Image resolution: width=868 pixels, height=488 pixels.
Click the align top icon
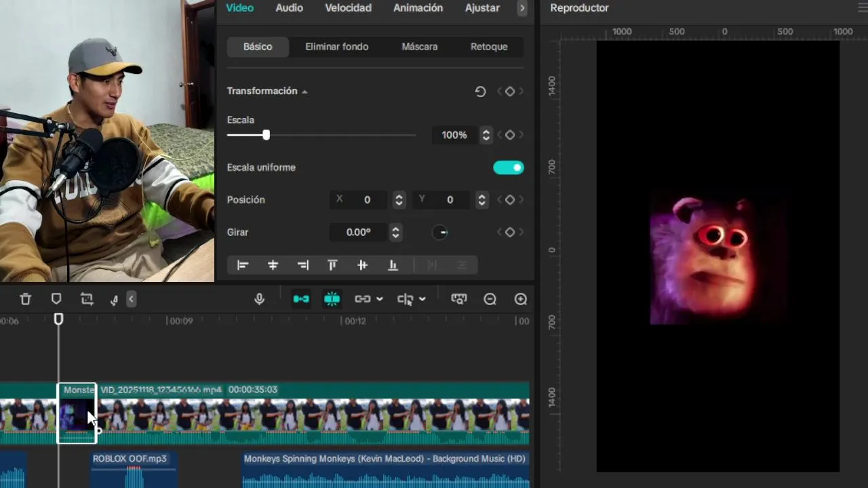332,265
